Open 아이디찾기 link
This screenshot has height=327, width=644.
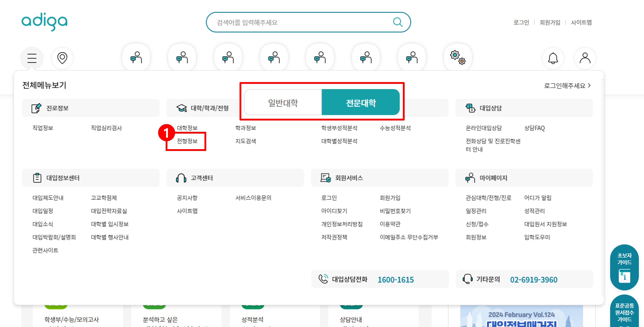pos(334,211)
